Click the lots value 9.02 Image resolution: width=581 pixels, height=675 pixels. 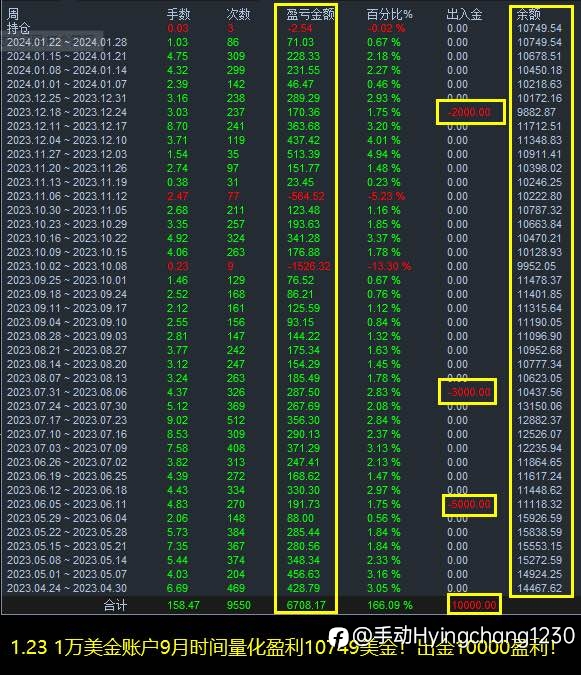click(x=177, y=420)
